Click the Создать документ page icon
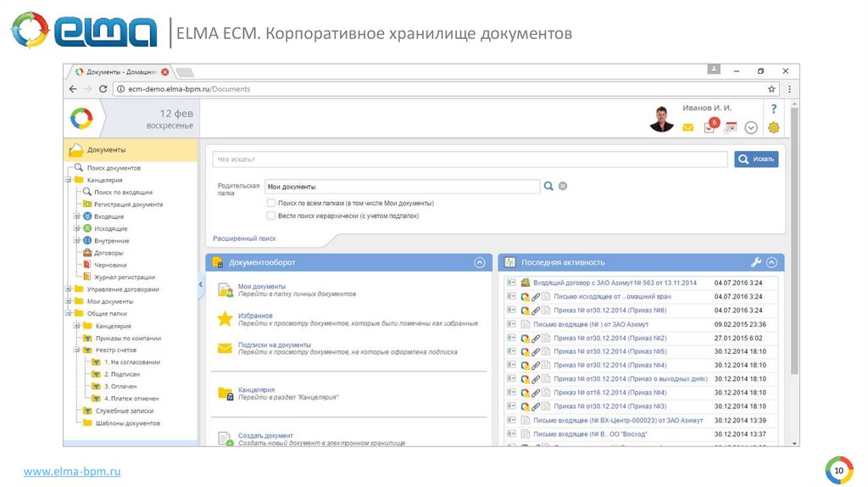 click(225, 439)
